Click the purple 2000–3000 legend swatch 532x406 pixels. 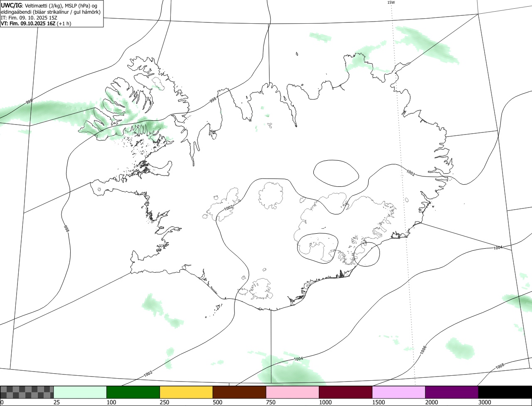coord(452,392)
